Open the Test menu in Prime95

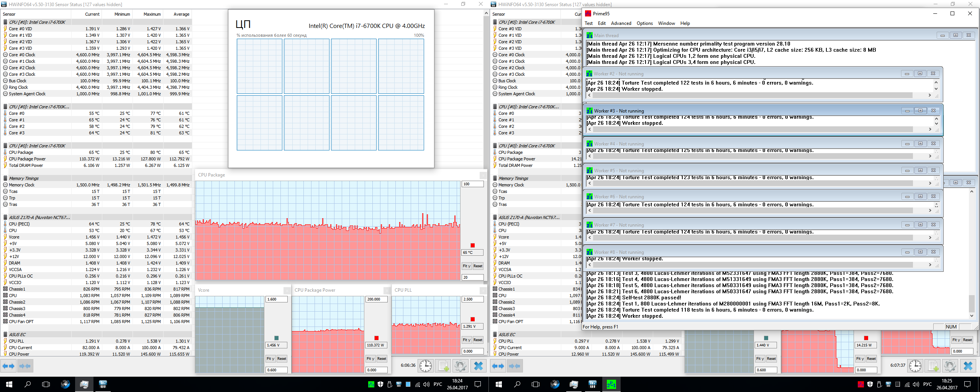pyautogui.click(x=588, y=23)
